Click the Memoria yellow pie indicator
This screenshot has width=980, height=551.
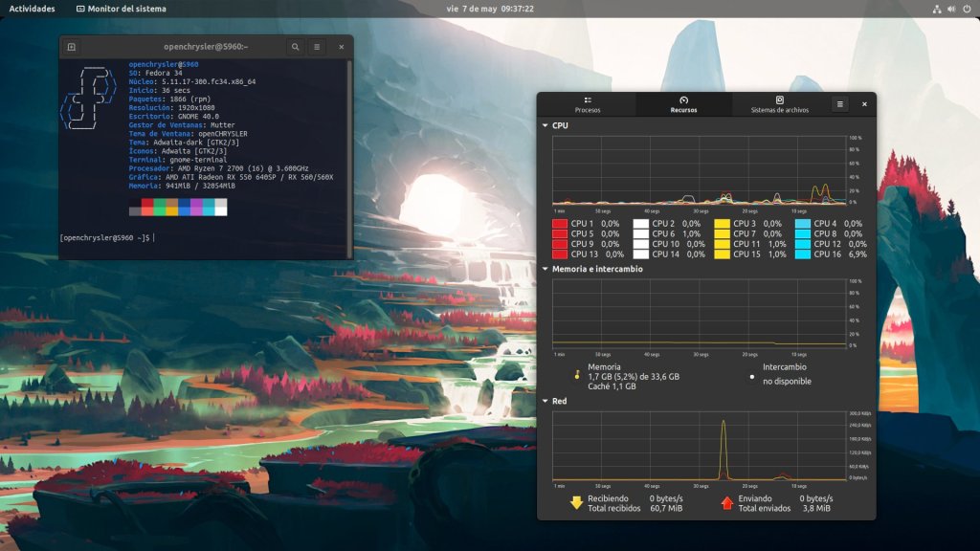coord(576,376)
